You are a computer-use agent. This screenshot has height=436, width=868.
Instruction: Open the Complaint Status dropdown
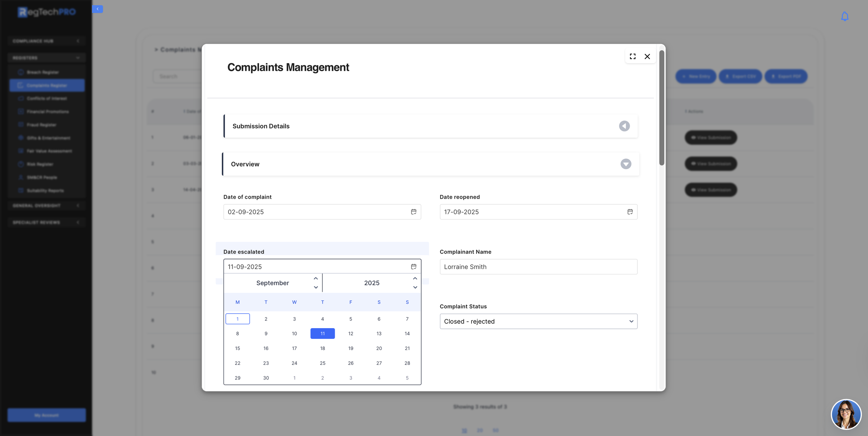(x=538, y=321)
